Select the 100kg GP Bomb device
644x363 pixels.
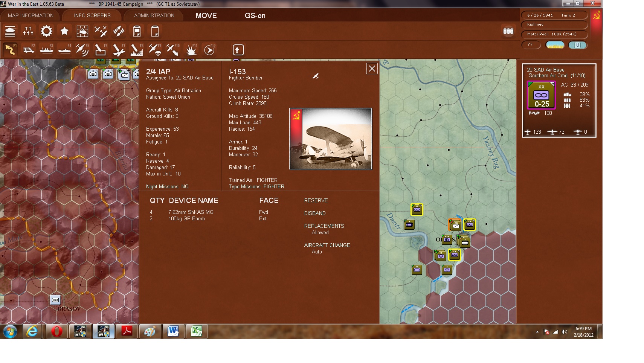coord(186,218)
